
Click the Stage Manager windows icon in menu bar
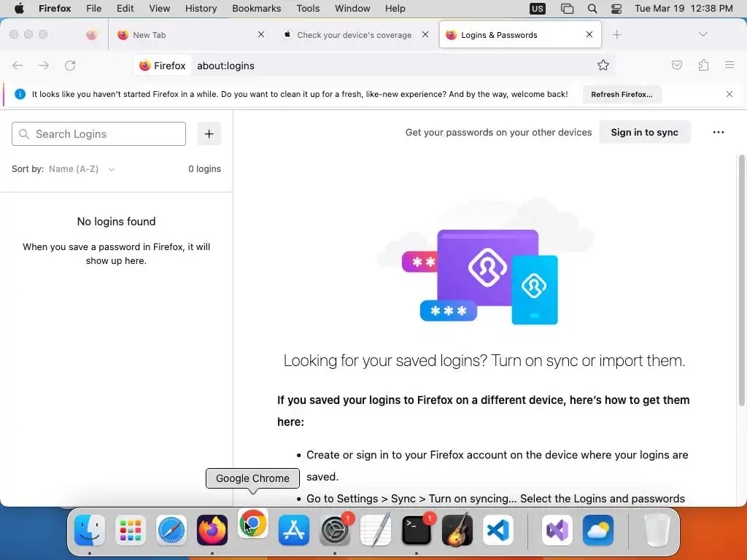[x=567, y=9]
